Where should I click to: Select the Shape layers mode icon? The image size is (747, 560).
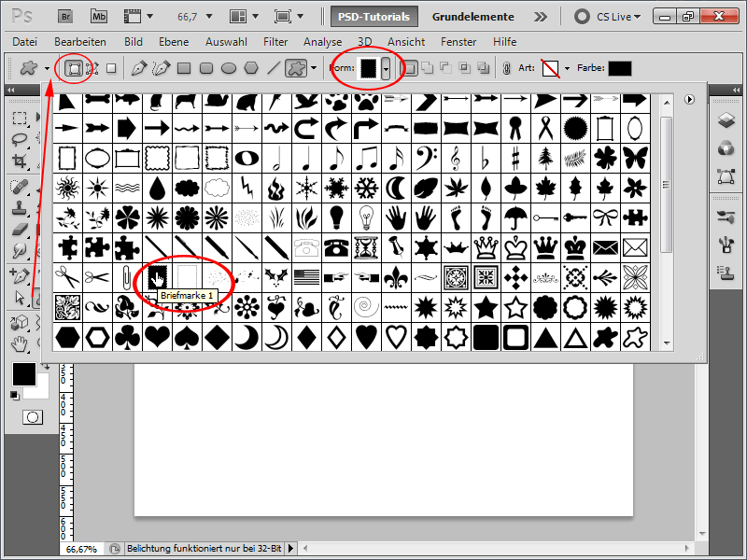[x=74, y=68]
